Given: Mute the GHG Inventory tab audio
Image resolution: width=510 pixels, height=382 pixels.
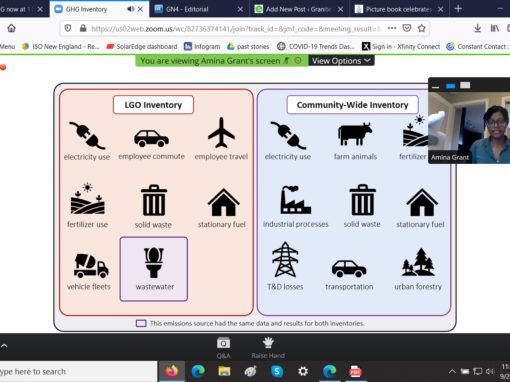Looking at the screenshot, I should (x=131, y=9).
